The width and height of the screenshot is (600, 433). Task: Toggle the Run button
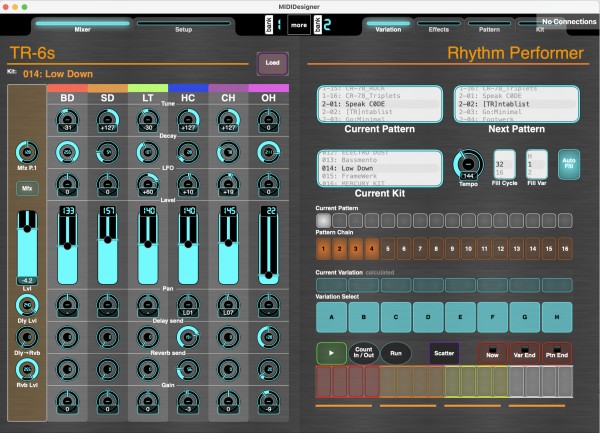click(x=396, y=353)
